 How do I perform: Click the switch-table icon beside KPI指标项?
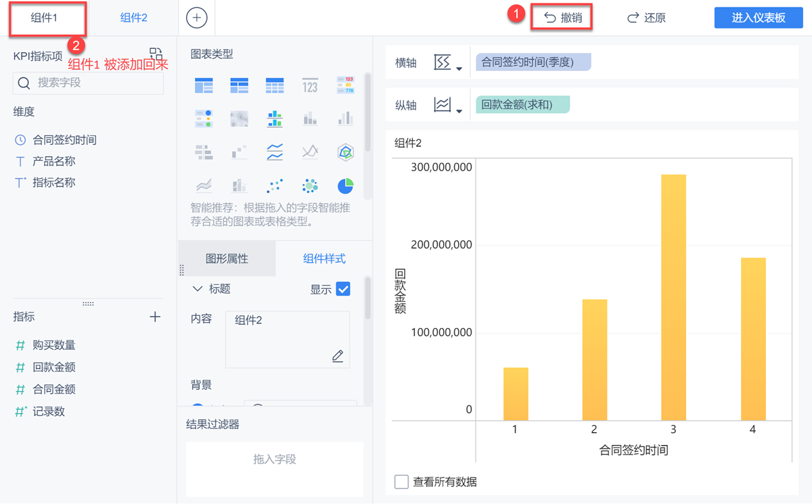(x=156, y=54)
